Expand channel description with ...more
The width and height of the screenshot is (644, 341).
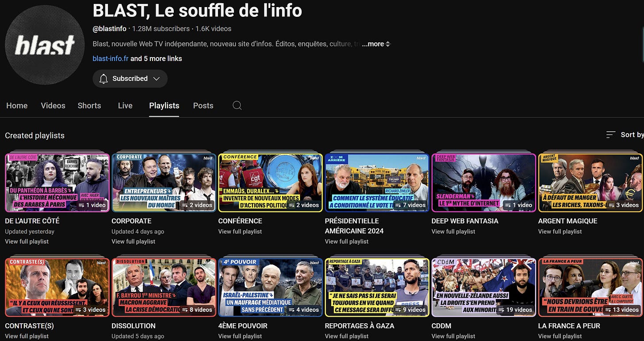pos(376,44)
